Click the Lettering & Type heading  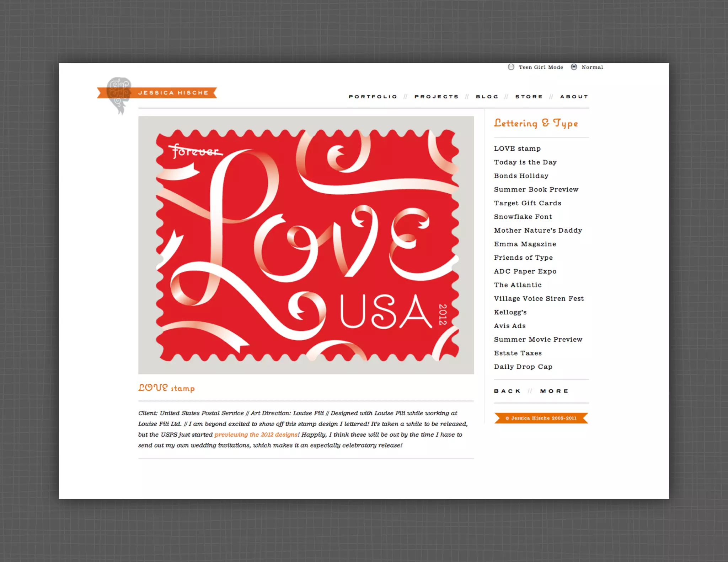click(536, 123)
